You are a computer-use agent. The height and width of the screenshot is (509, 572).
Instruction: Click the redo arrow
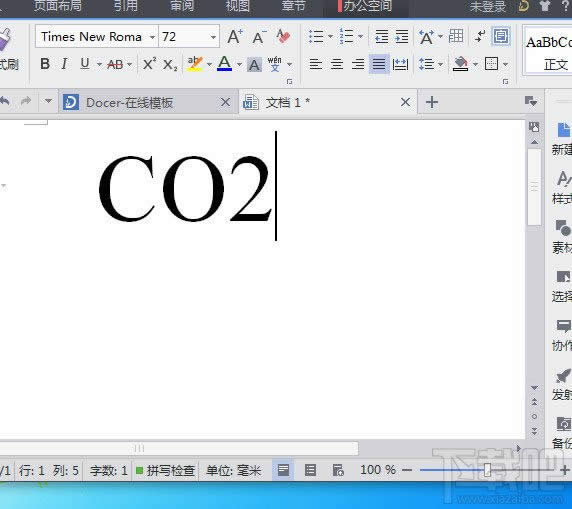[x=26, y=101]
